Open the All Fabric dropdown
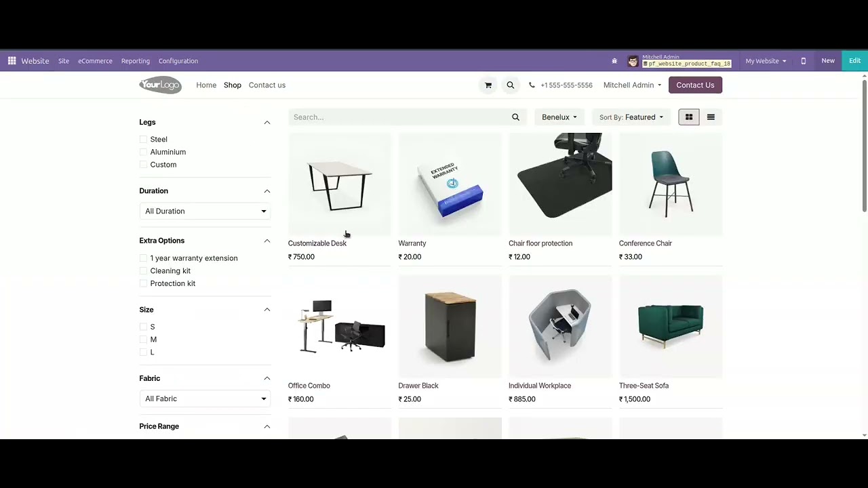868x488 pixels. (205, 399)
